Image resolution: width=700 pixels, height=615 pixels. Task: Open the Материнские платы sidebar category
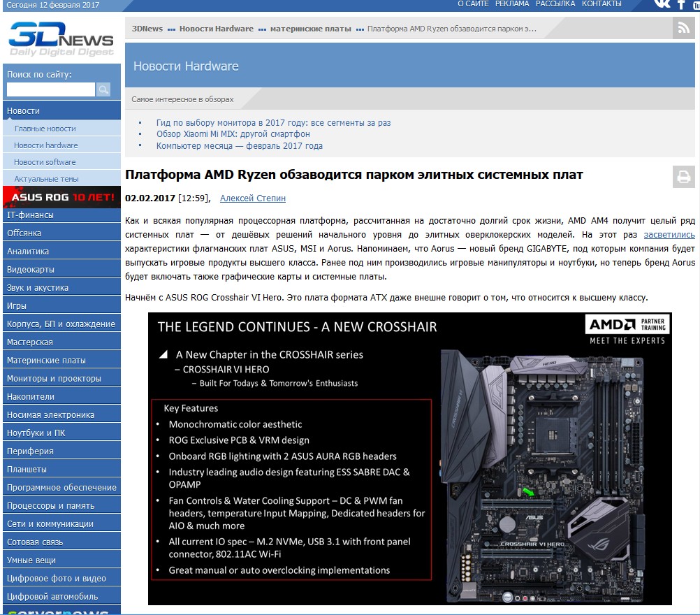point(46,360)
